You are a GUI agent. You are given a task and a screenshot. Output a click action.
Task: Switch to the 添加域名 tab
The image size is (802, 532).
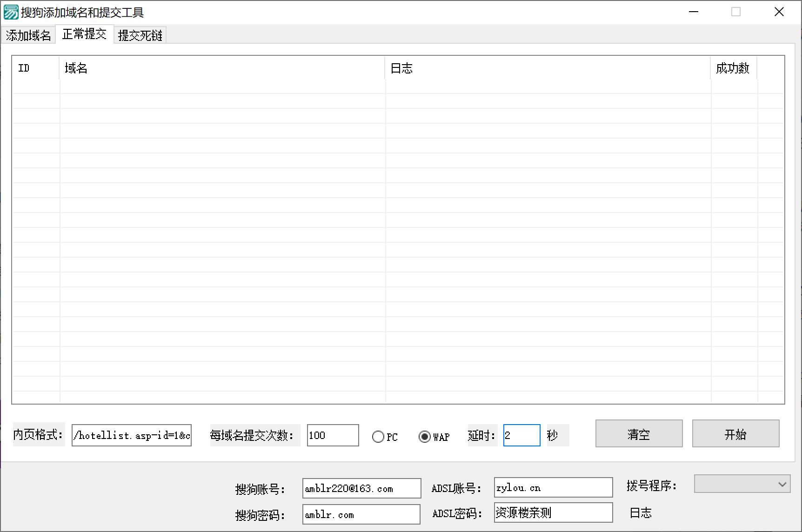tap(28, 34)
